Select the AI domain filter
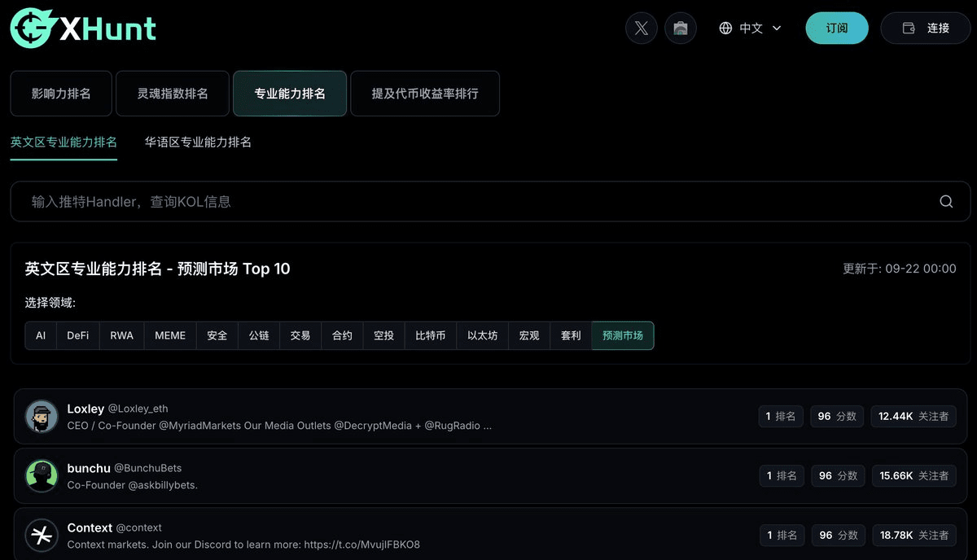This screenshot has height=560, width=977. [41, 335]
